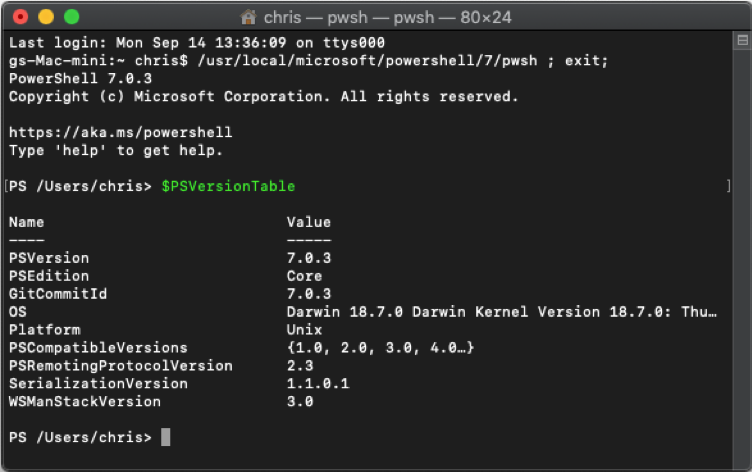Close the Terminal window with red button
The image size is (752, 472).
pos(20,17)
